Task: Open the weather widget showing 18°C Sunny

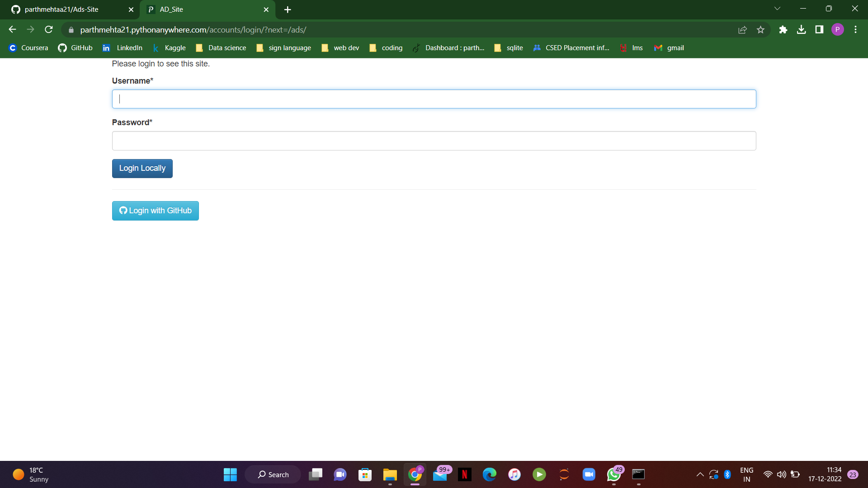Action: click(x=32, y=474)
